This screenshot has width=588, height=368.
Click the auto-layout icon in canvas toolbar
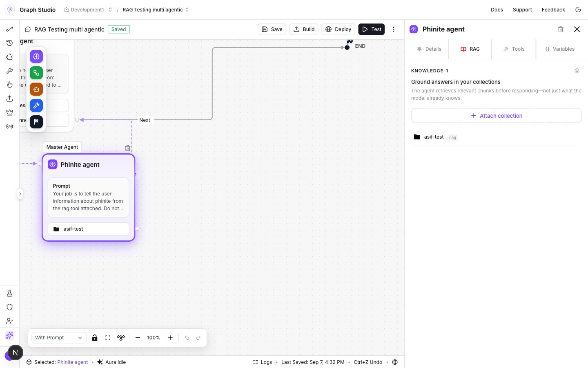[121, 338]
